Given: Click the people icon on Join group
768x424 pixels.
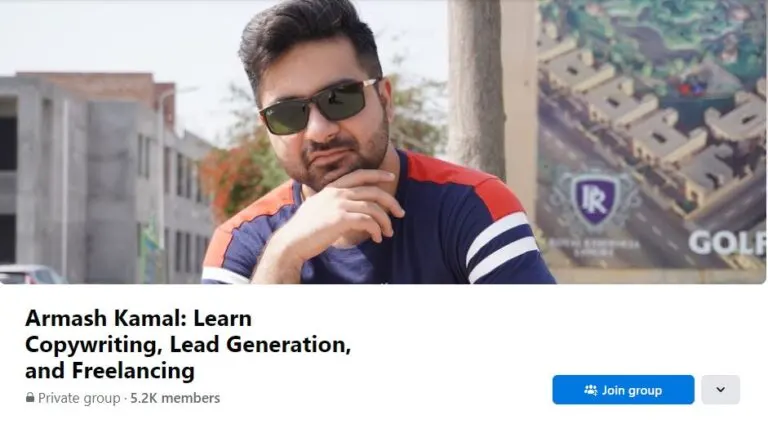Looking at the screenshot, I should (x=591, y=390).
